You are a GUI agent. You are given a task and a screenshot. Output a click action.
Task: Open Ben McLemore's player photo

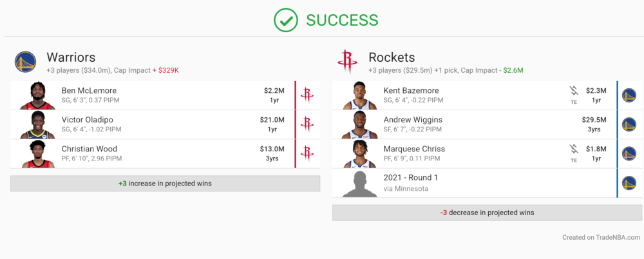(x=37, y=96)
